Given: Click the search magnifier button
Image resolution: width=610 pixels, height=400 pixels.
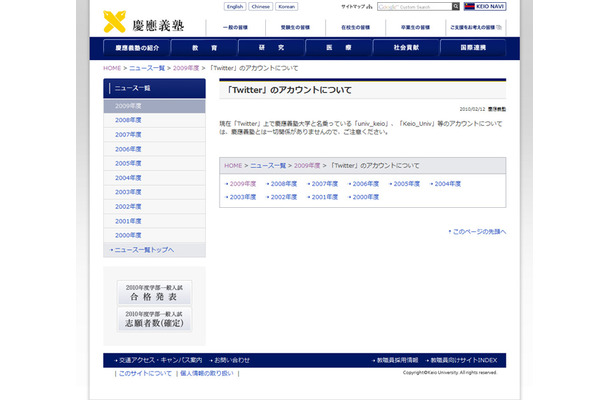Looking at the screenshot, I should click(456, 6).
